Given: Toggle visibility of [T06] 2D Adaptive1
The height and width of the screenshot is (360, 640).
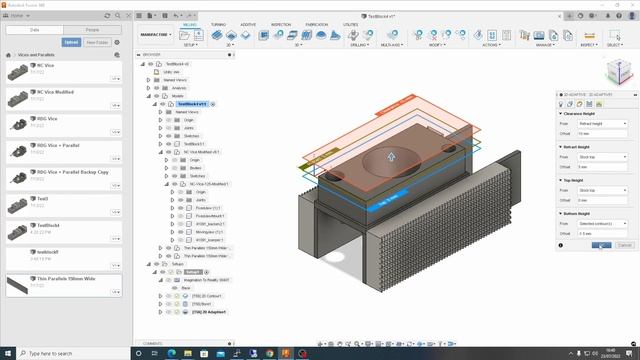Looking at the screenshot, I should pyautogui.click(x=169, y=312).
